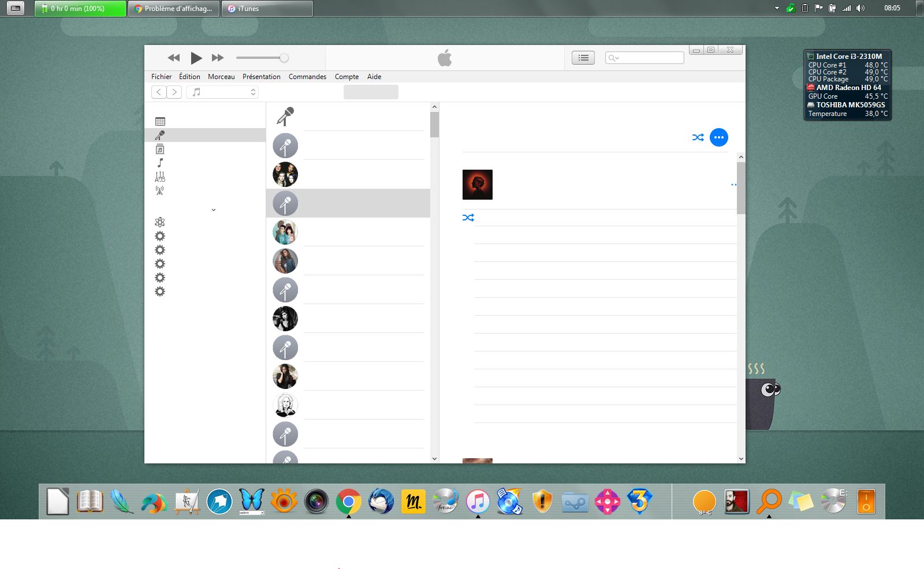Go forward with the right chevron button

[174, 92]
